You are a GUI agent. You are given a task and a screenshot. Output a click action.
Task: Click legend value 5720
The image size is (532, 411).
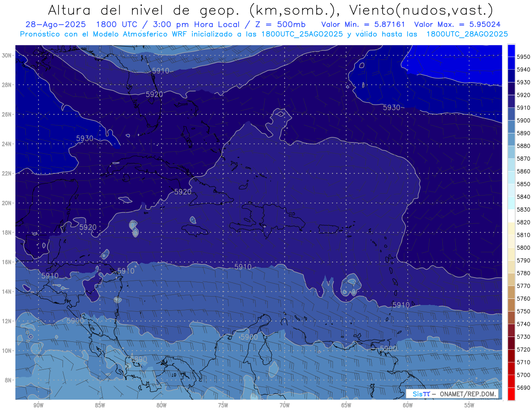point(524,349)
